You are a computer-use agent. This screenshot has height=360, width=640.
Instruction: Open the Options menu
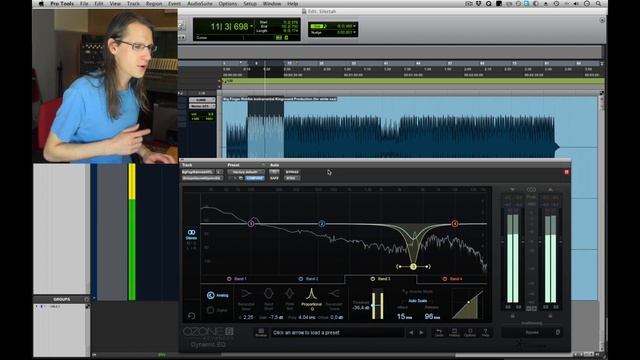(227, 4)
